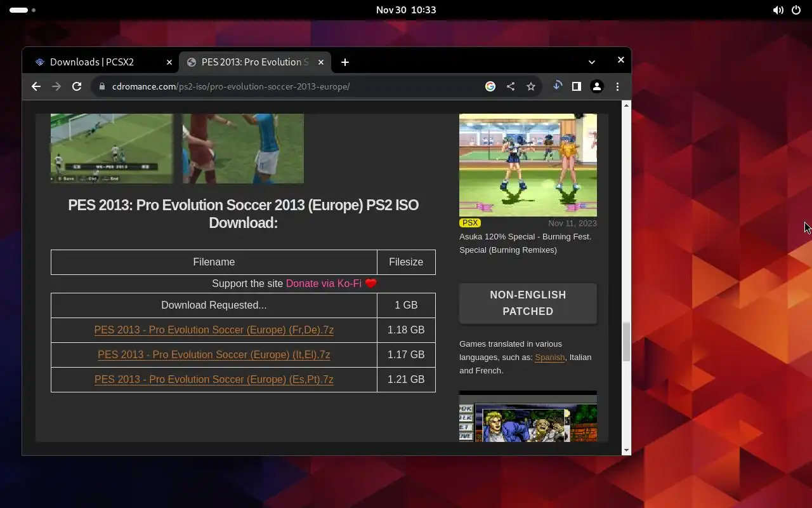Click the Filesize column header
This screenshot has width=812, height=508.
[406, 262]
